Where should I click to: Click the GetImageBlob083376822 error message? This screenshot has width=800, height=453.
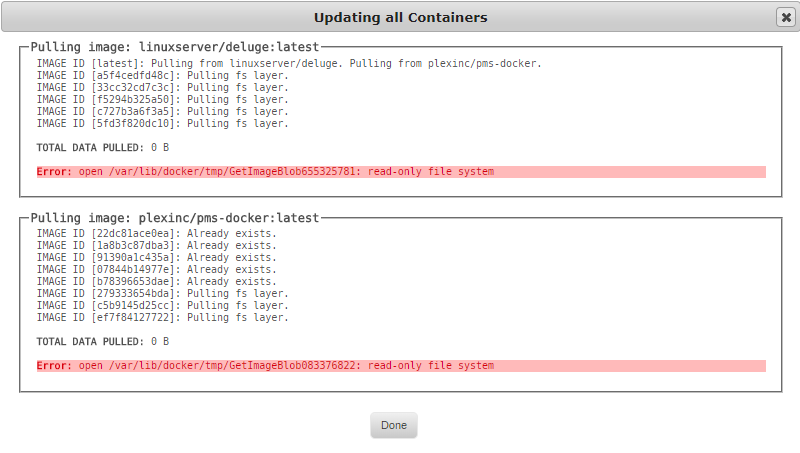coord(401,366)
